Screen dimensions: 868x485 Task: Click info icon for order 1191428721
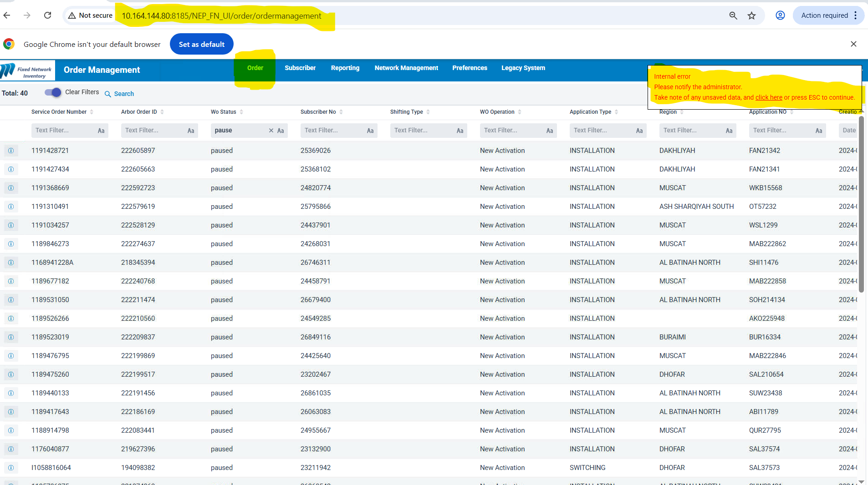tap(11, 151)
